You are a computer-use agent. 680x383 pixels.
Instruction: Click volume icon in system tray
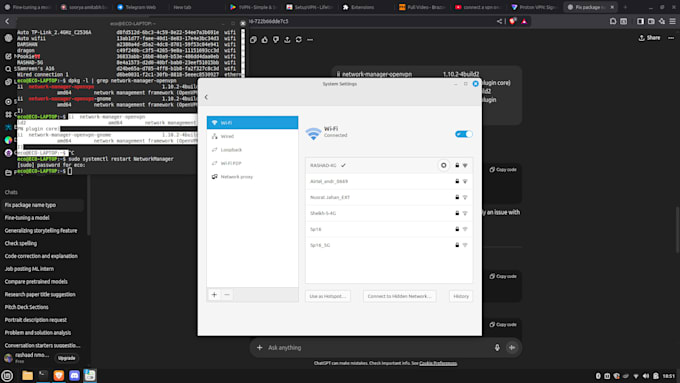click(646, 376)
